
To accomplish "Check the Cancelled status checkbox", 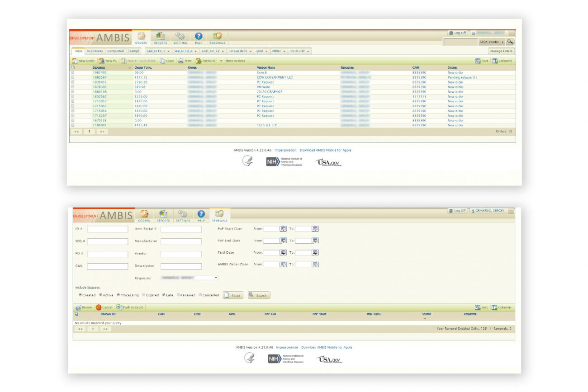I will [x=200, y=295].
